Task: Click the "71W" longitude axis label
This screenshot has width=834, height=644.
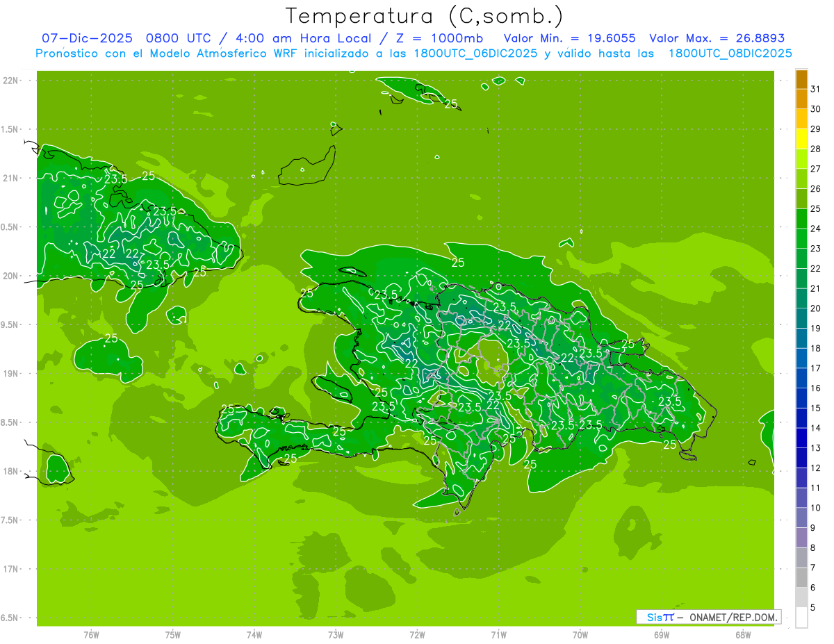Action: click(x=498, y=635)
